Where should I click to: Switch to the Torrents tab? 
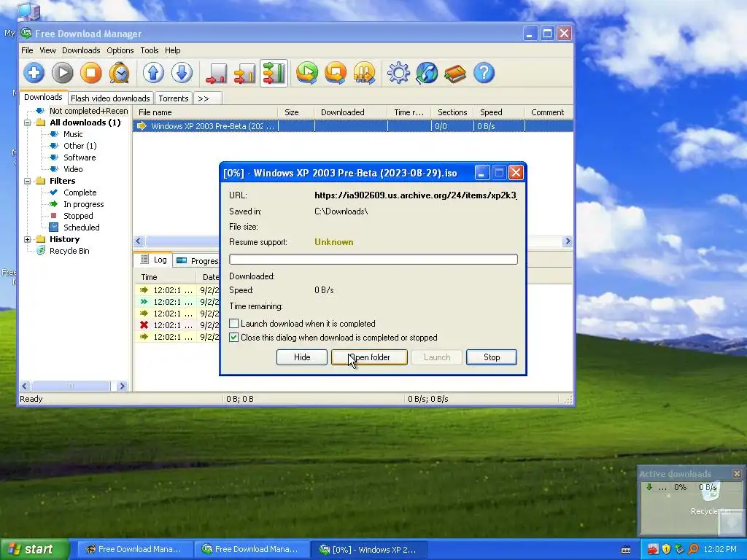[x=174, y=98]
